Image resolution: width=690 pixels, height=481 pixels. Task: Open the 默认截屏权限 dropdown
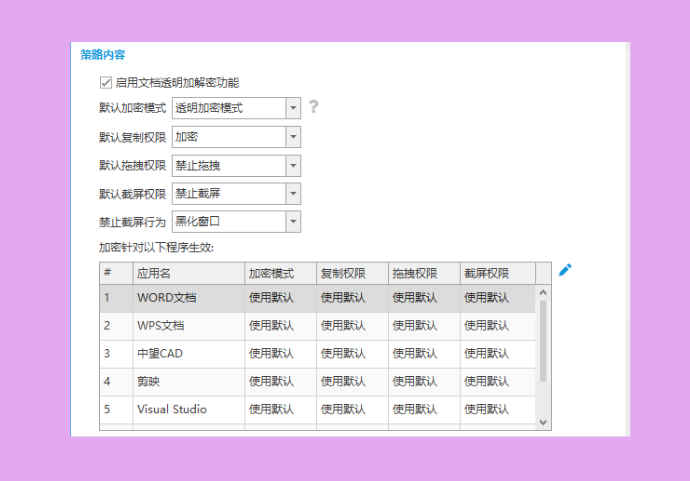(x=236, y=194)
